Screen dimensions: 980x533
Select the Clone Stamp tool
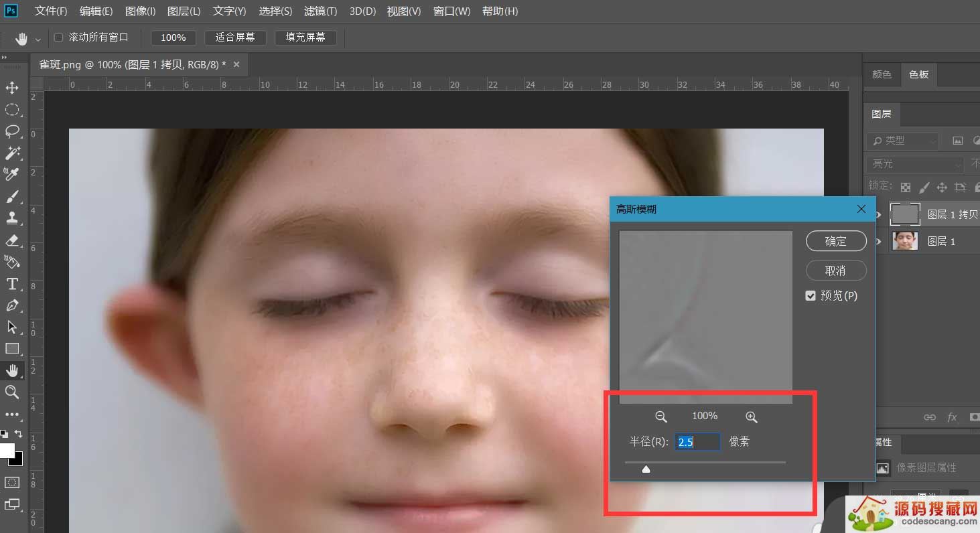tap(12, 218)
